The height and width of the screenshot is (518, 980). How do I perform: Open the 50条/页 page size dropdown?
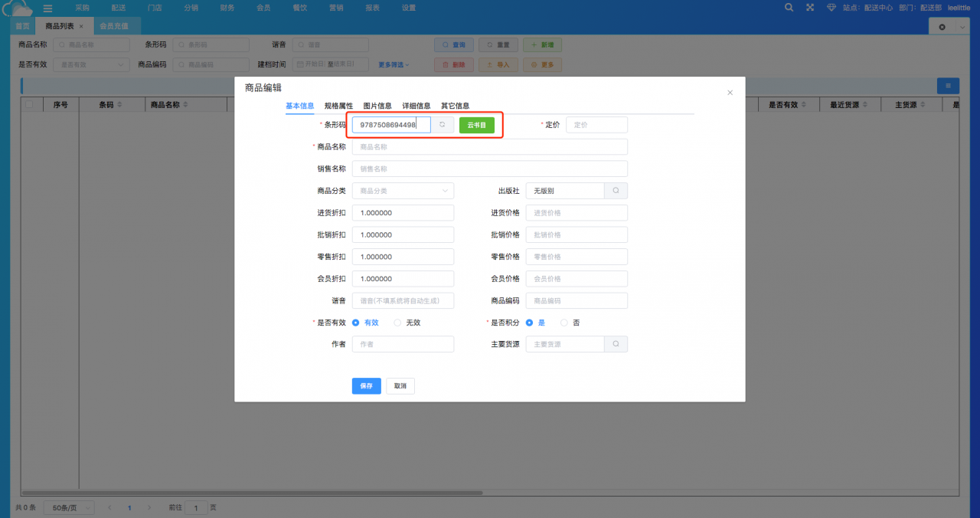[x=68, y=507]
